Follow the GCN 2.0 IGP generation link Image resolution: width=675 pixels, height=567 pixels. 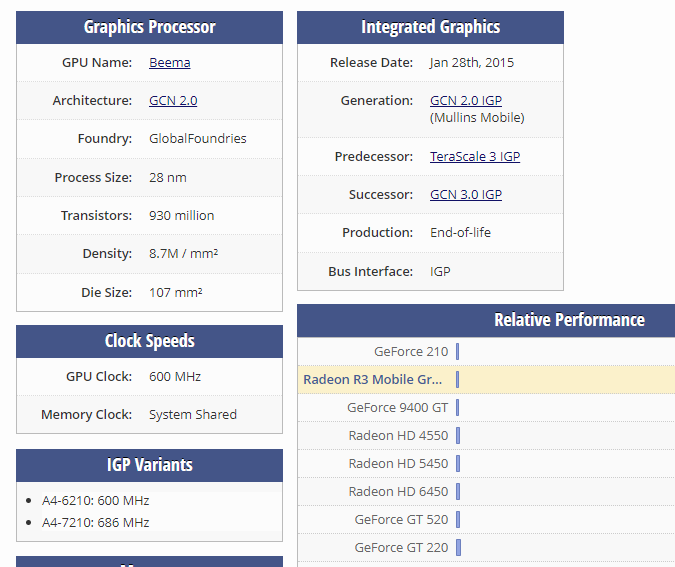(x=466, y=101)
